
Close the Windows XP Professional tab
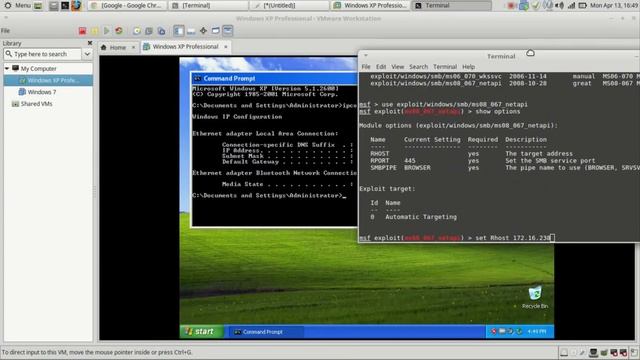point(226,47)
